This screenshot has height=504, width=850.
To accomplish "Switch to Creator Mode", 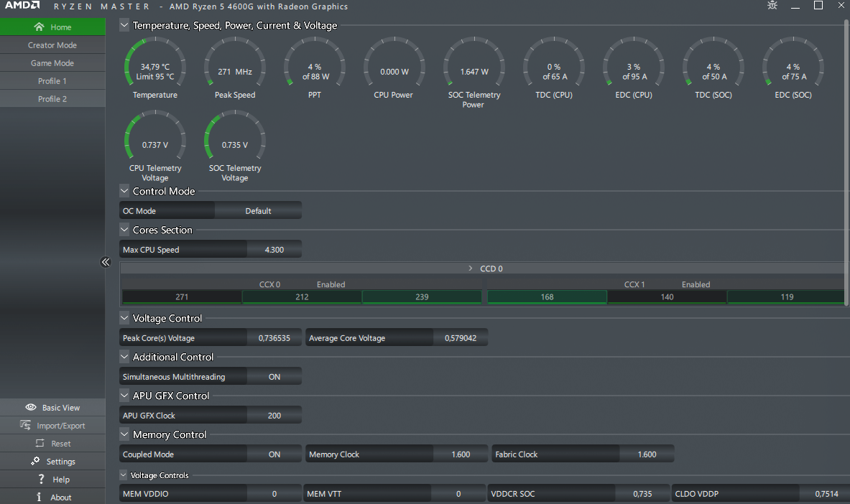I will (52, 45).
